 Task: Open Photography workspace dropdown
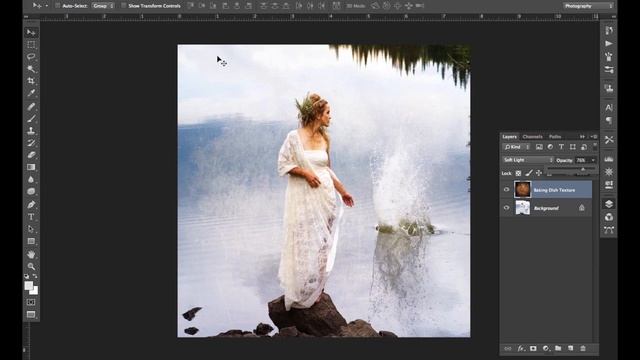click(588, 6)
